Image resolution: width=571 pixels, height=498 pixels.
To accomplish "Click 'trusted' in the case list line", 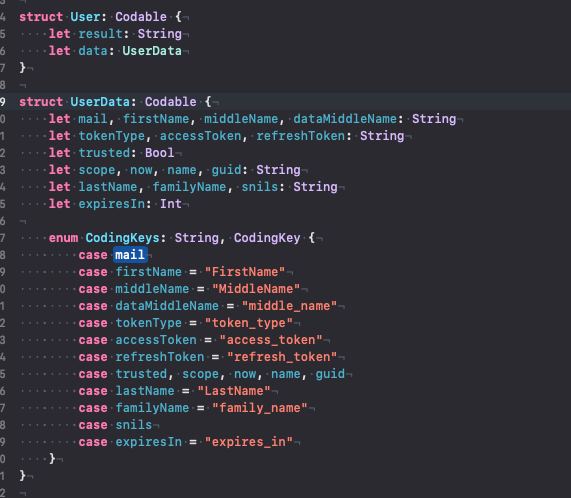I will 141,374.
